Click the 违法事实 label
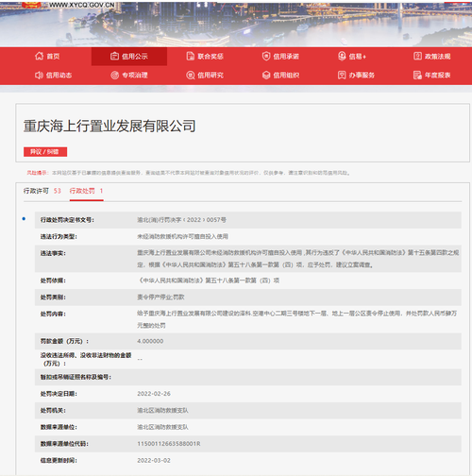The height and width of the screenshot is (476, 472). [x=53, y=253]
